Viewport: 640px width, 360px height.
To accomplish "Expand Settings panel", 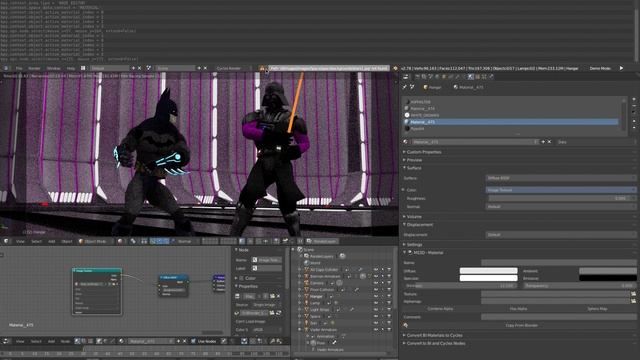I will pyautogui.click(x=414, y=244).
